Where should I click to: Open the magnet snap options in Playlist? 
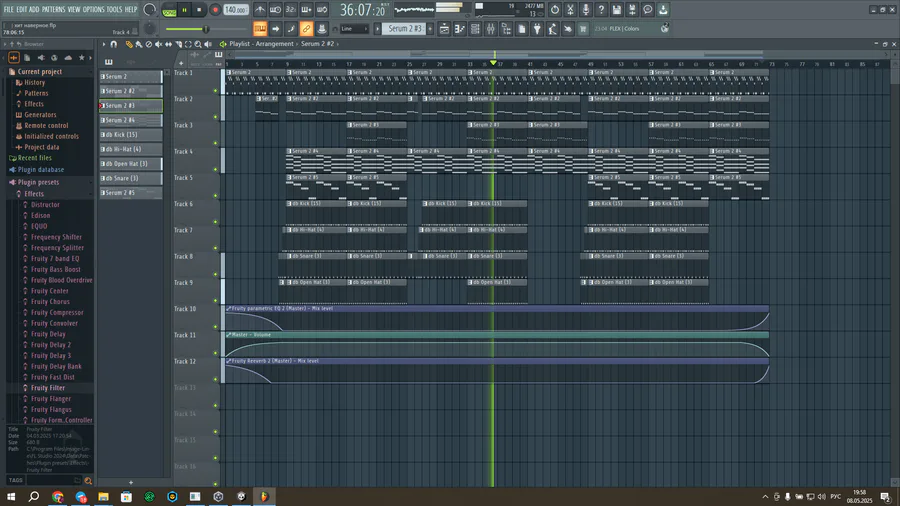(114, 44)
